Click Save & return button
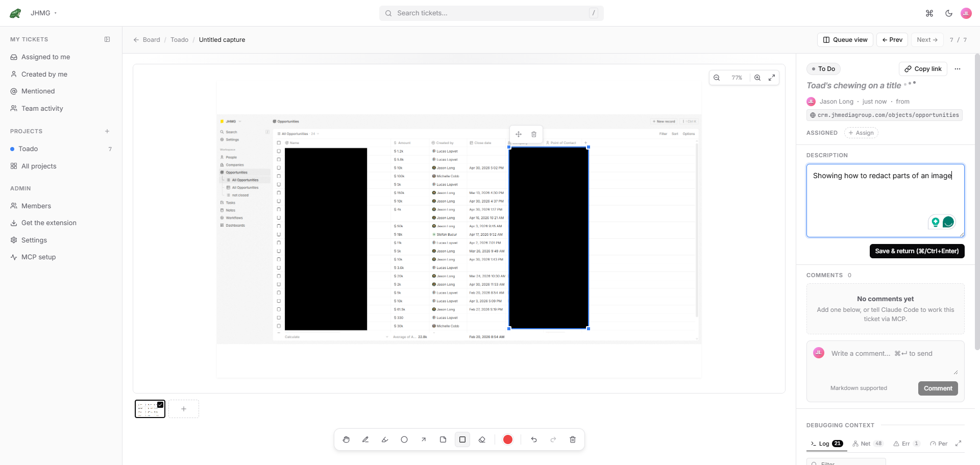This screenshot has height=465, width=980. (x=917, y=251)
